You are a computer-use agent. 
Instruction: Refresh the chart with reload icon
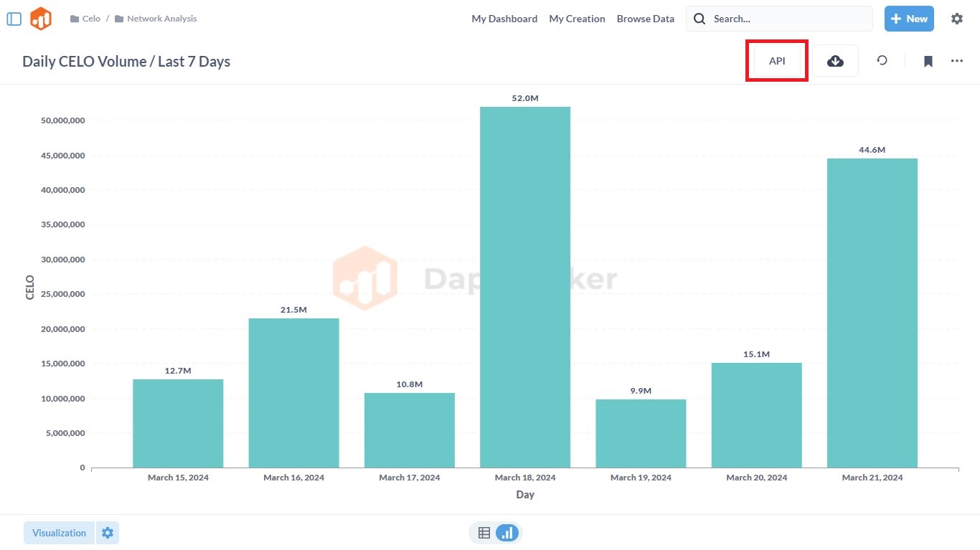pos(882,61)
